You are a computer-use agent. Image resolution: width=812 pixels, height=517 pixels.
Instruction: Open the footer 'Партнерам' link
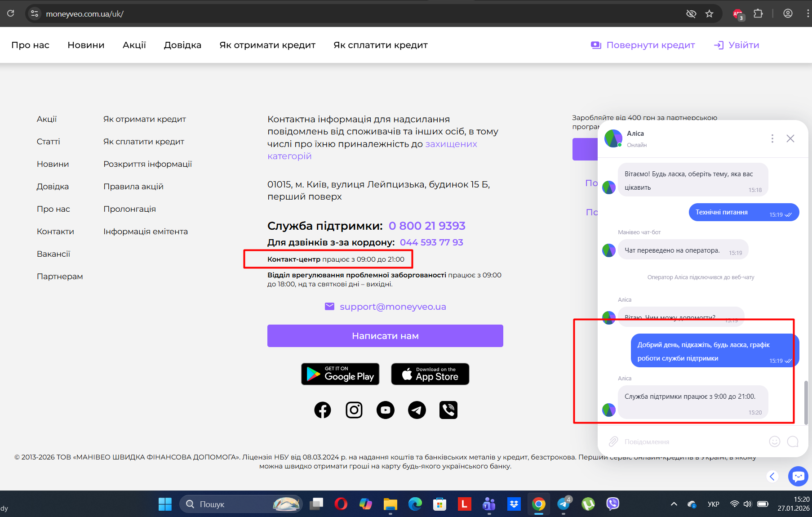[60, 276]
